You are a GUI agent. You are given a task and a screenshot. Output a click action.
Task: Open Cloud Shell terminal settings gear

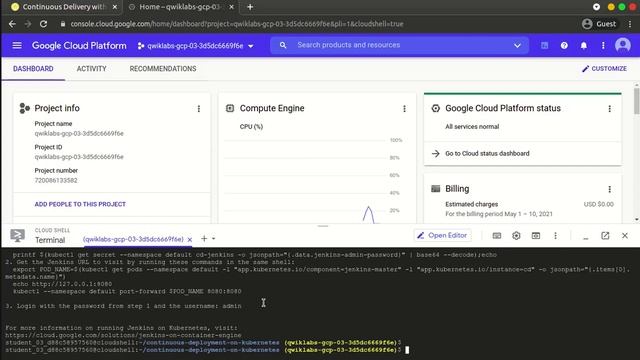click(516, 236)
